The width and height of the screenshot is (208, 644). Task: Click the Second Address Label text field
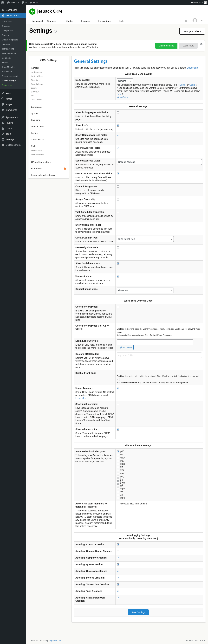159,162
